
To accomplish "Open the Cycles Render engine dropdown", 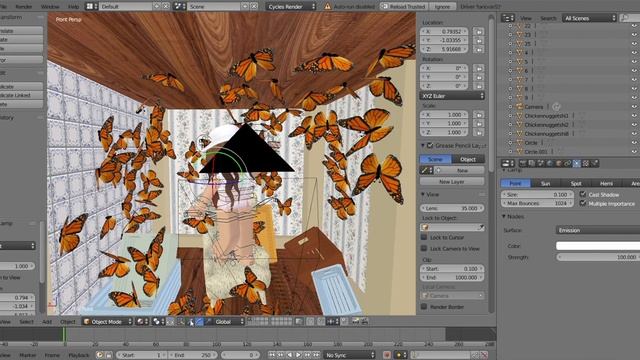I will coord(291,7).
